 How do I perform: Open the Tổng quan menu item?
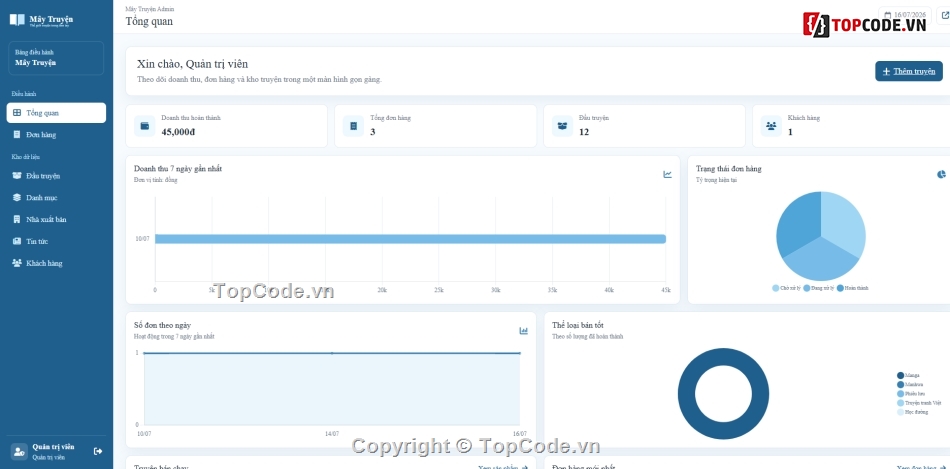click(56, 113)
